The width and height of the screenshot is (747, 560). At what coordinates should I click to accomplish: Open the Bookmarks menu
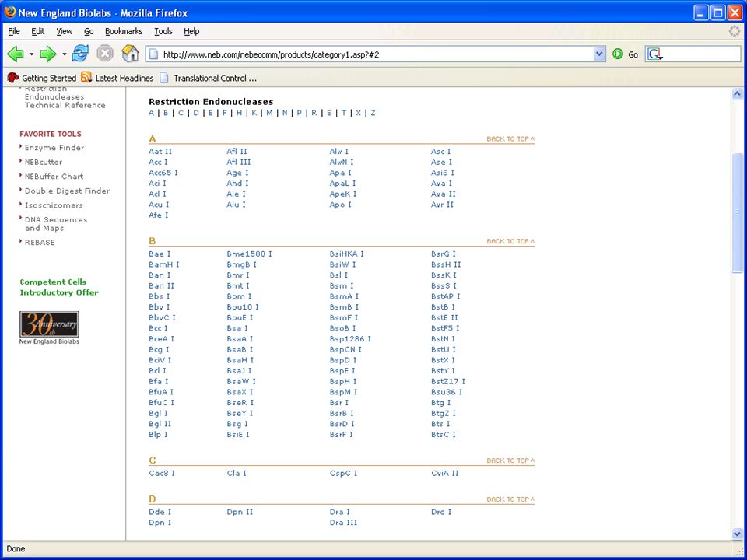click(124, 31)
